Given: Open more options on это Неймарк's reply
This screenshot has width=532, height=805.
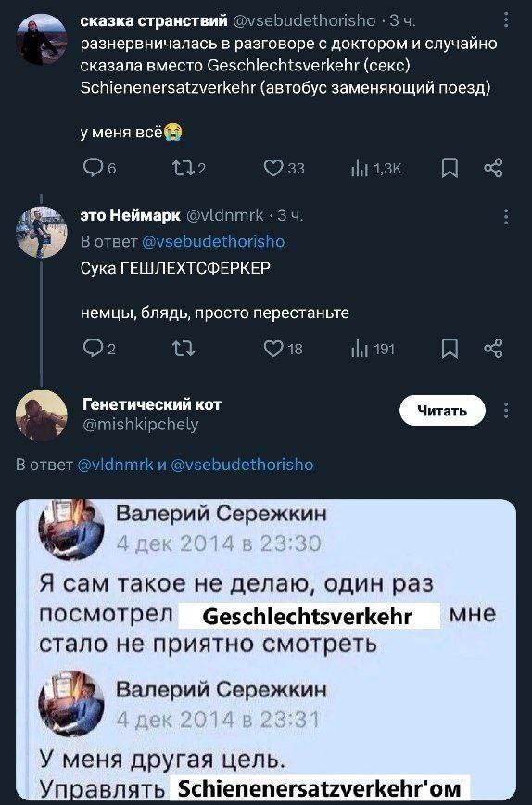Looking at the screenshot, I should (x=506, y=217).
